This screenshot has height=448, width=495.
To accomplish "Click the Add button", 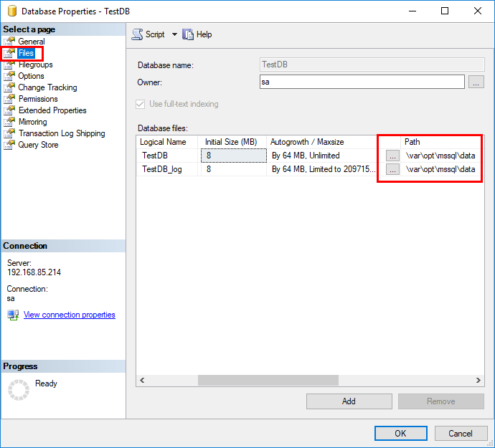I will click(349, 401).
